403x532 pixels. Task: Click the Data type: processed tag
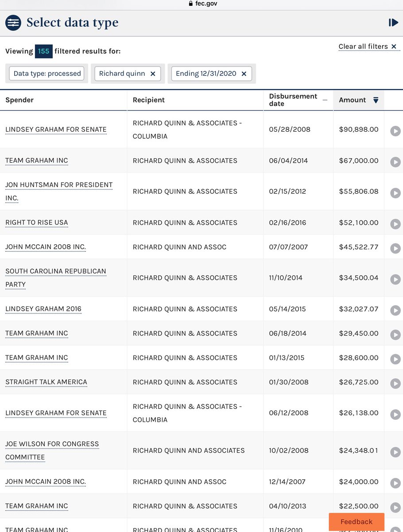(47, 74)
